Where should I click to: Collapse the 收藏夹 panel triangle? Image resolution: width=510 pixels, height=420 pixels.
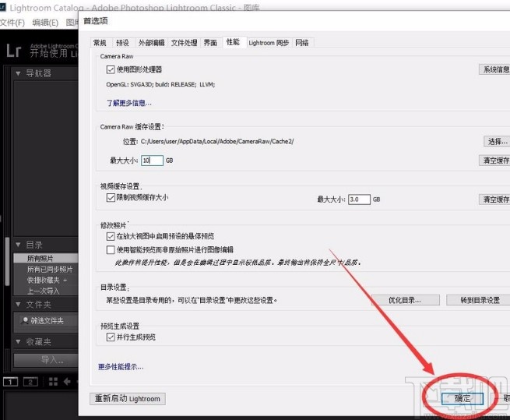(x=18, y=341)
